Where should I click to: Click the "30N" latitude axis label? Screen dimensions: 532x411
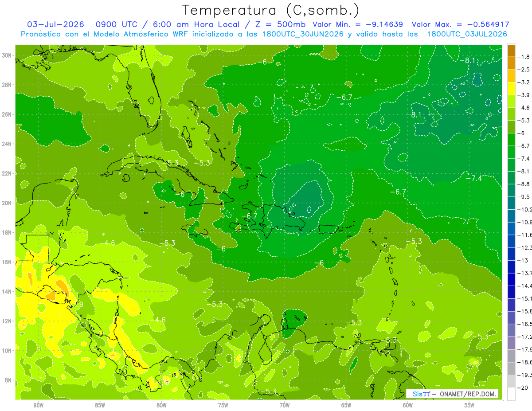(7, 55)
